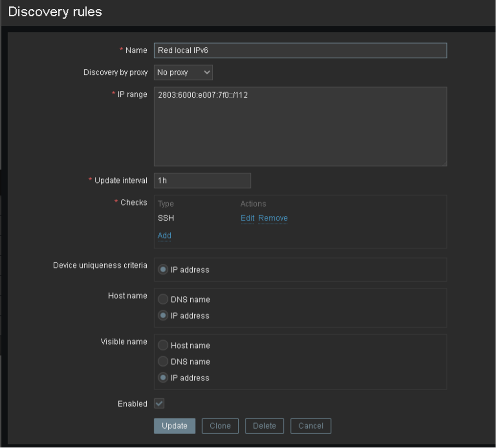Remove the SSH check

click(273, 218)
